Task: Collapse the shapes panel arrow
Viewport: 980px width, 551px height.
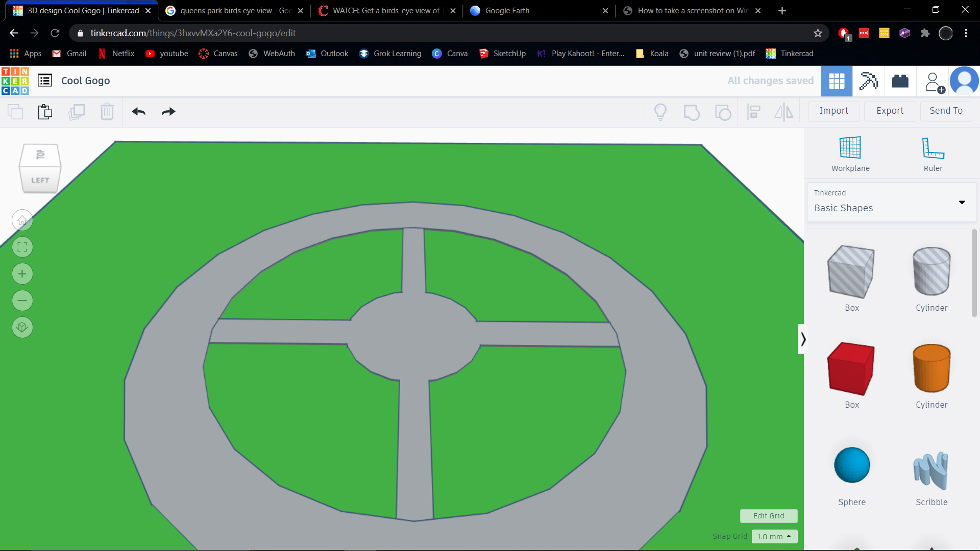Action: click(802, 339)
